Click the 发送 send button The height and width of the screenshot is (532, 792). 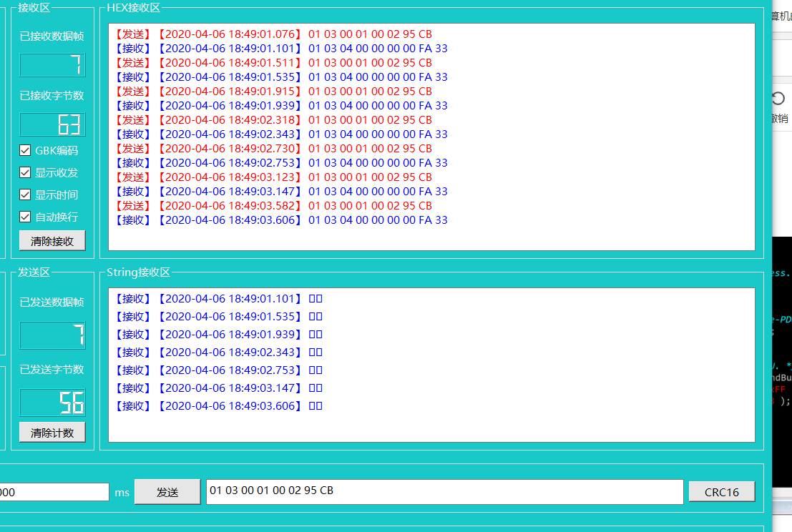pos(167,491)
